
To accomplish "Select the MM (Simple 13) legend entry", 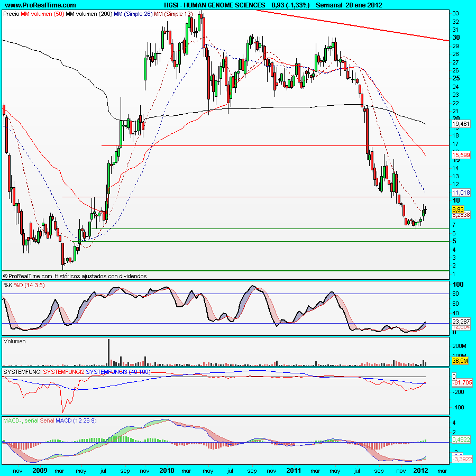I will pos(173,14).
